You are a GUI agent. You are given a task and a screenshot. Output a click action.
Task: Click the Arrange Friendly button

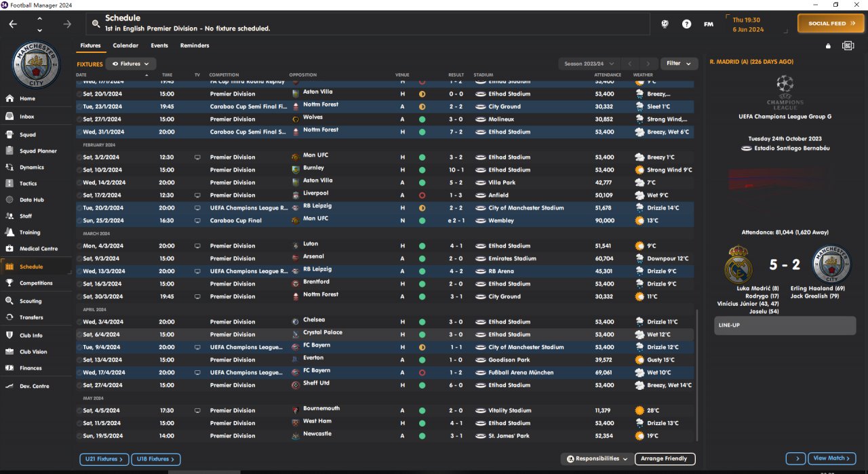(x=665, y=459)
